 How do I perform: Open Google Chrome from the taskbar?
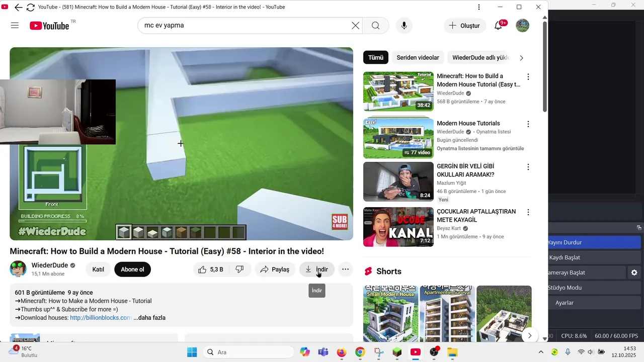tap(360, 352)
